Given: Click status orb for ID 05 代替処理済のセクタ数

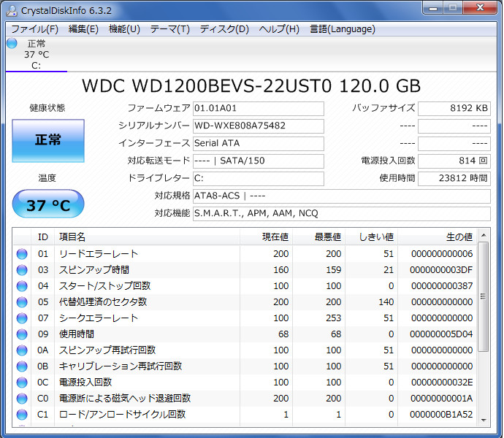Looking at the screenshot, I should (x=22, y=302).
